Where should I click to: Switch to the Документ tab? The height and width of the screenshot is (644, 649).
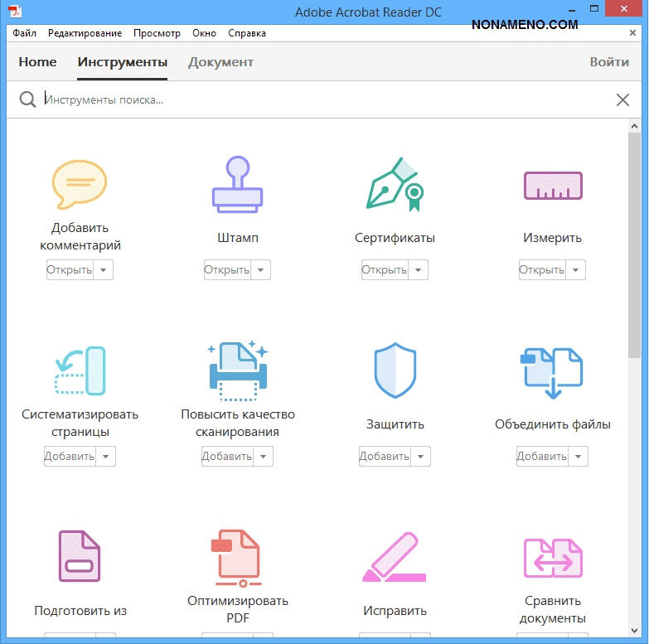(x=220, y=62)
